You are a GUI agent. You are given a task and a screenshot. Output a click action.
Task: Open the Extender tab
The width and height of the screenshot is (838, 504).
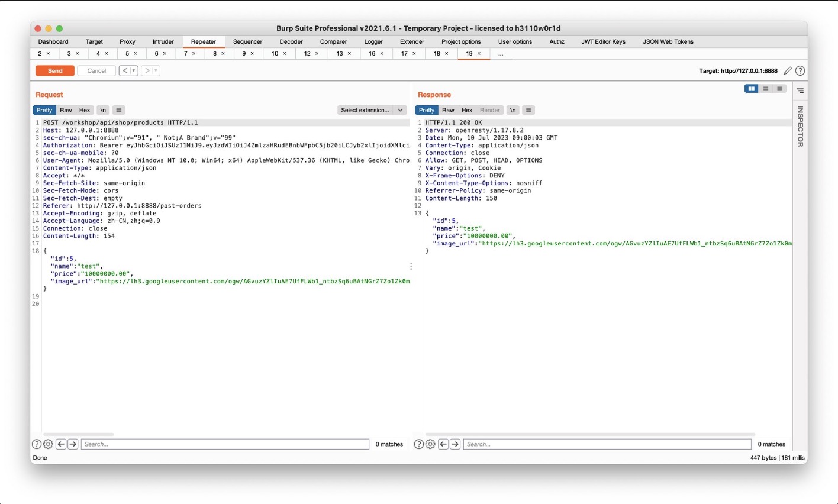click(x=412, y=42)
